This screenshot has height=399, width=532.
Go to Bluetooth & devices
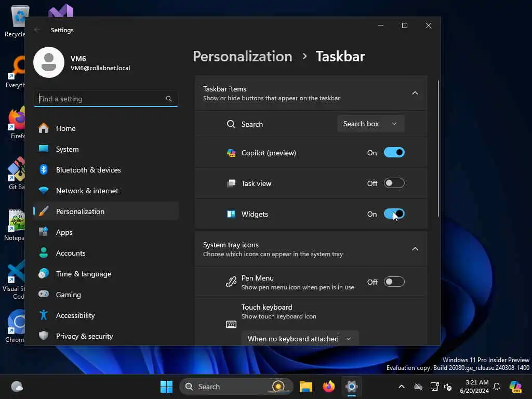click(106, 170)
